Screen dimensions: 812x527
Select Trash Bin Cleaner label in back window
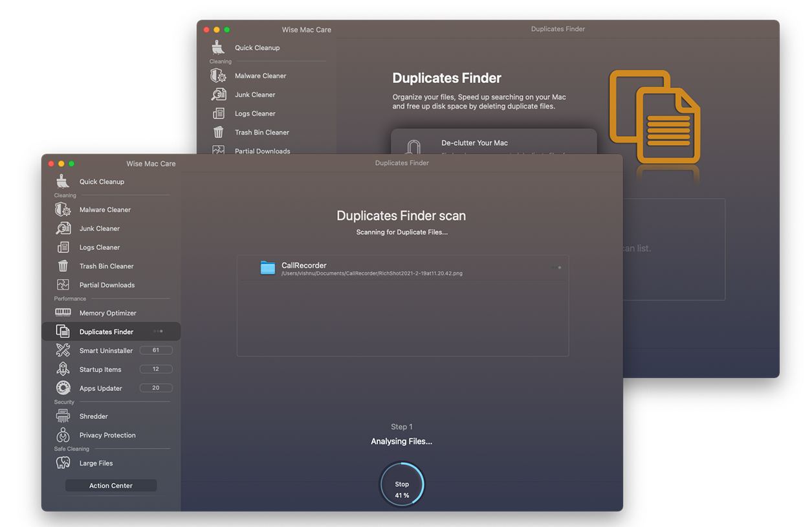[x=262, y=132]
